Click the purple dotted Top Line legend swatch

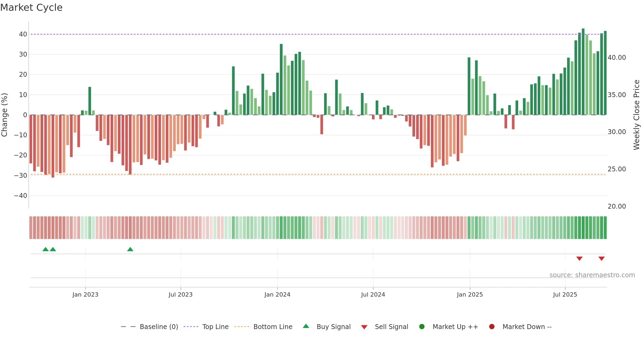[191, 327]
